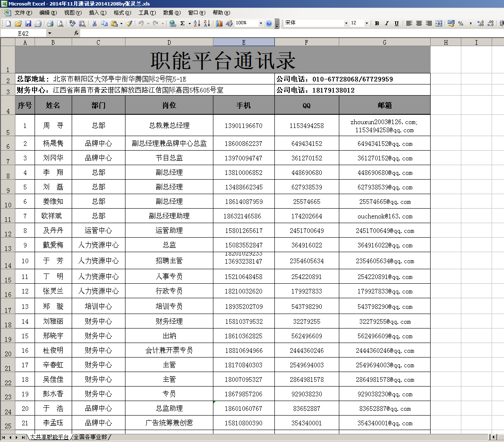504x442 pixels.
Task: Select row 14 header
Action: [x=8, y=261]
